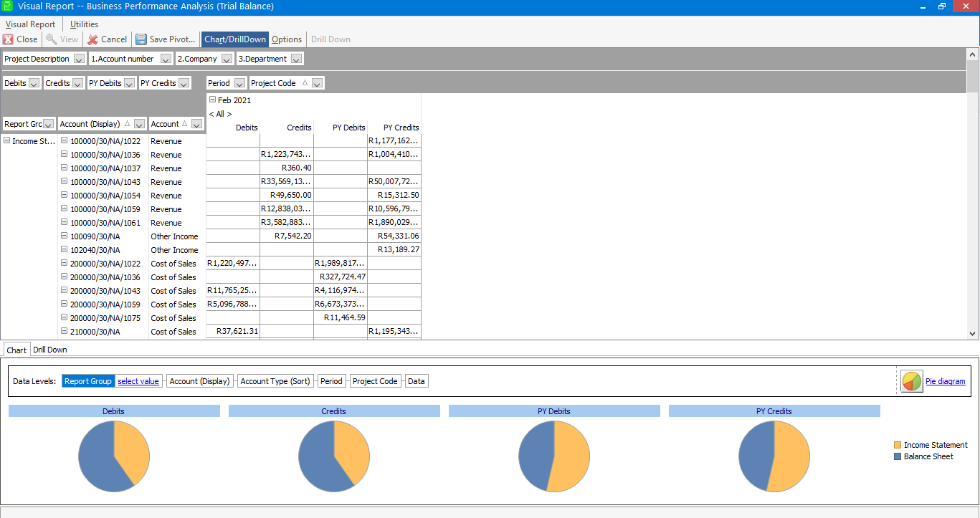Select Period data level
This screenshot has width=980, height=518.
(331, 381)
